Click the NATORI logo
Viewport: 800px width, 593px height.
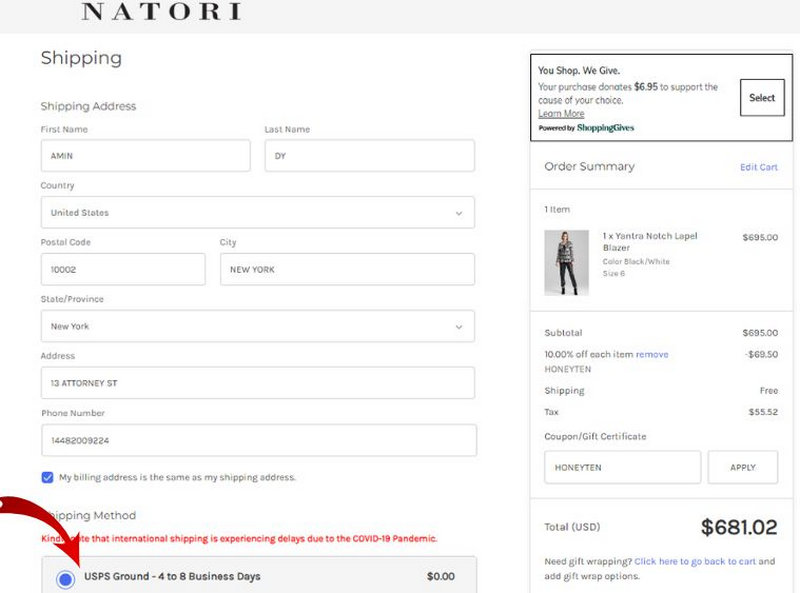160,12
